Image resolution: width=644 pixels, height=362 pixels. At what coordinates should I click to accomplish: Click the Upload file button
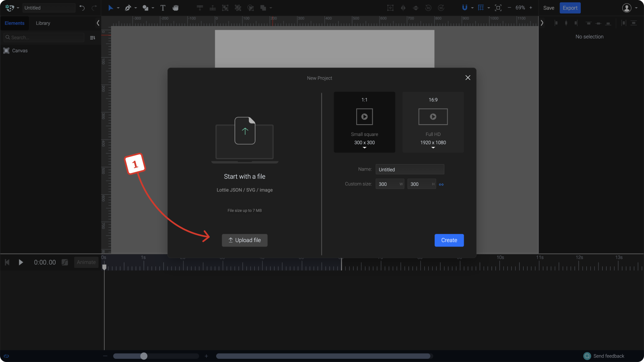244,240
